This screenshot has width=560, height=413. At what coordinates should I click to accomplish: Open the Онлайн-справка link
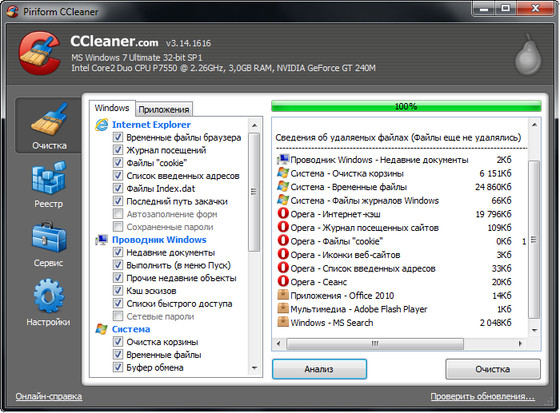49,396
